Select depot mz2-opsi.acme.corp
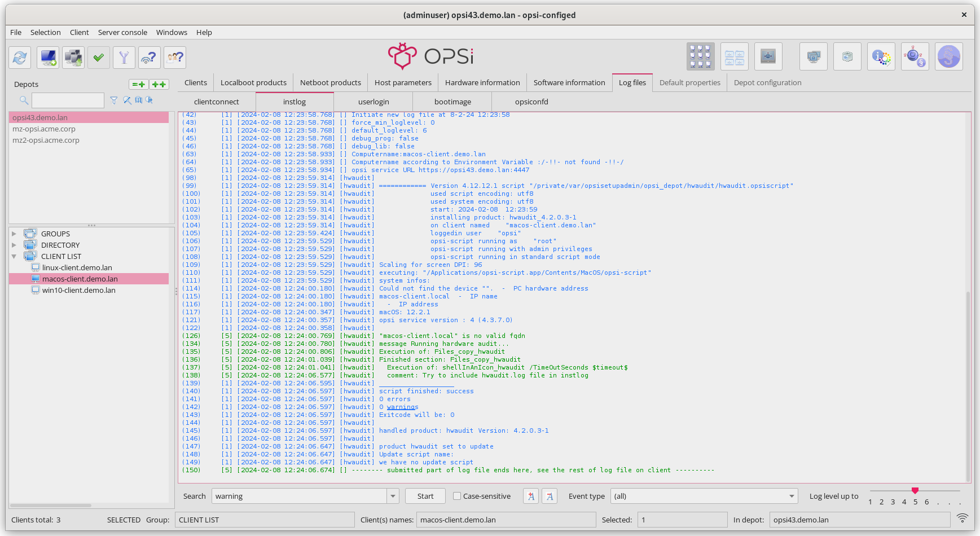980x536 pixels. click(x=89, y=140)
